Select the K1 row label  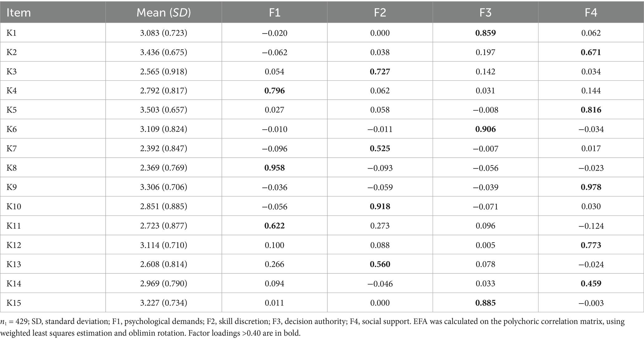[12, 33]
